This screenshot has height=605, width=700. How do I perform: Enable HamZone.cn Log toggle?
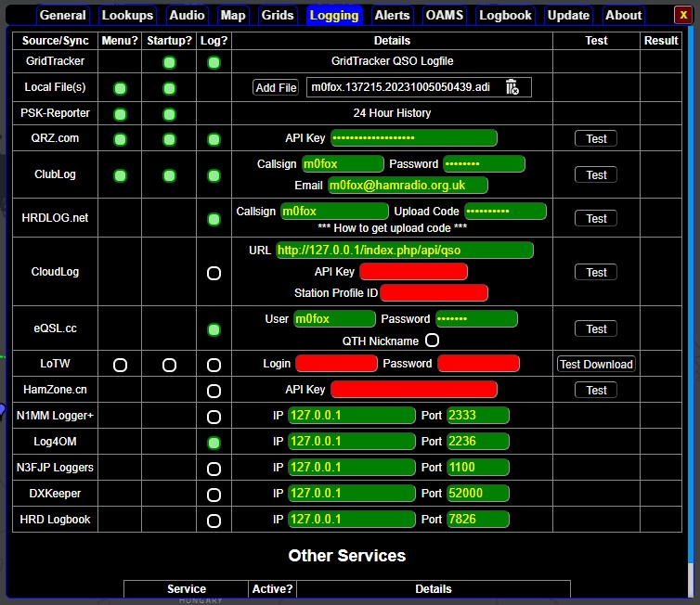click(214, 391)
